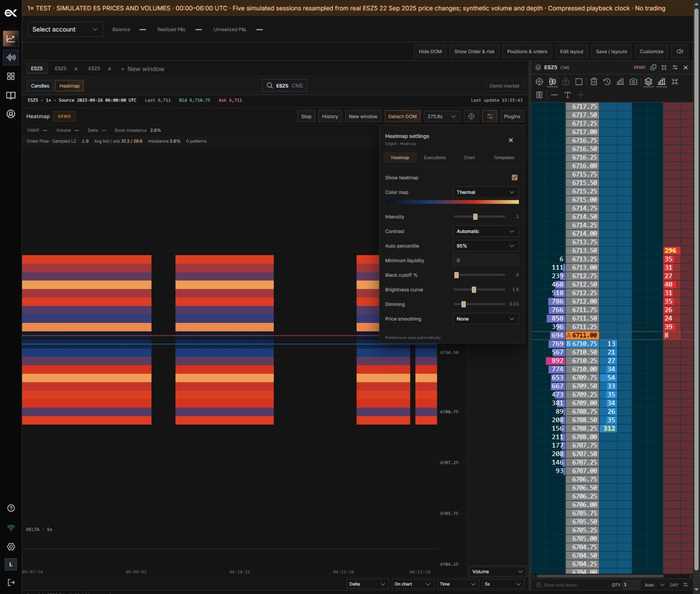Click the target icon in the Heatmap toolbar
Screen dimensions: 700x594
pos(471,117)
